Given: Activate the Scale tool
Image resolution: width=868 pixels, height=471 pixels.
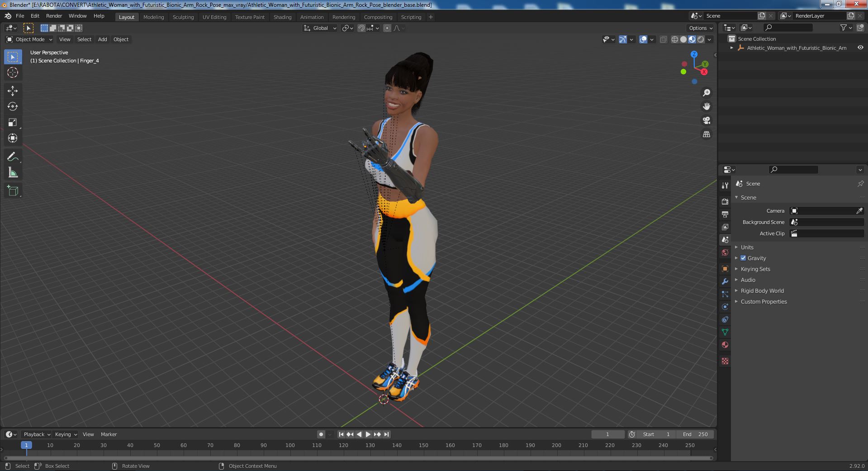Looking at the screenshot, I should point(13,122).
